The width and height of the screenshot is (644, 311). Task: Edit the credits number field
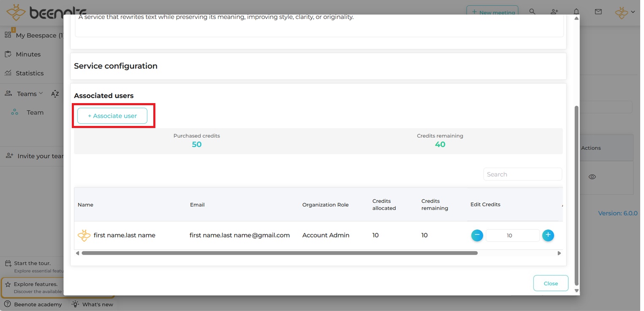(x=512, y=235)
